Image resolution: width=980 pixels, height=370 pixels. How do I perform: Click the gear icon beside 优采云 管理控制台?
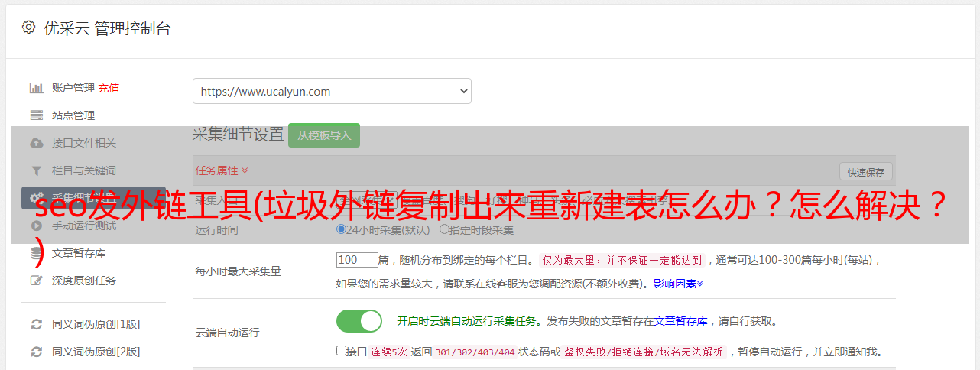coord(28,28)
